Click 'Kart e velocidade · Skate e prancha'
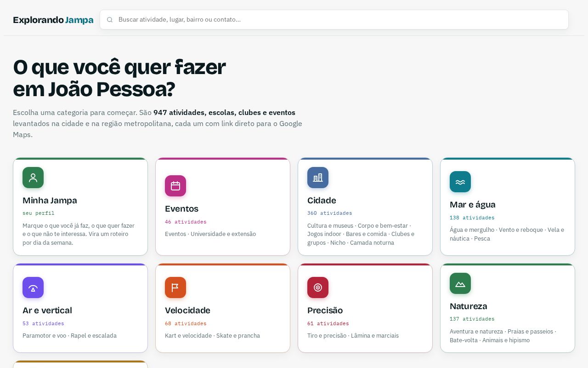This screenshot has height=368, width=588. (212, 336)
